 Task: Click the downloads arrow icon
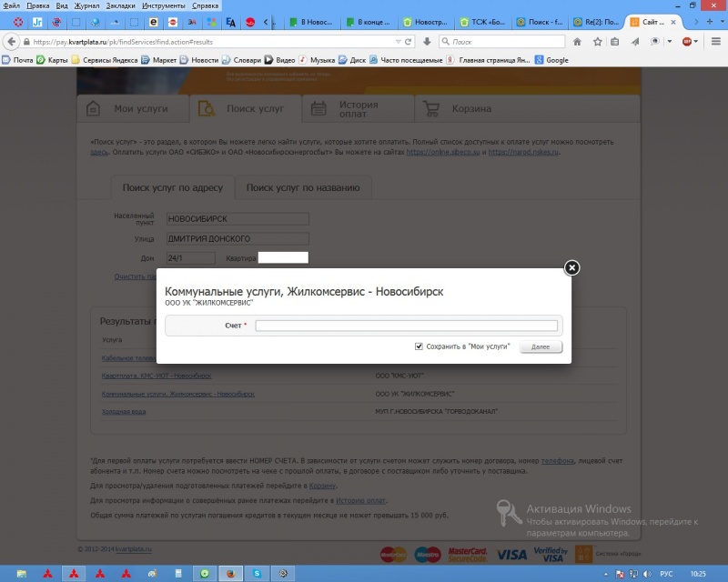click(x=427, y=42)
